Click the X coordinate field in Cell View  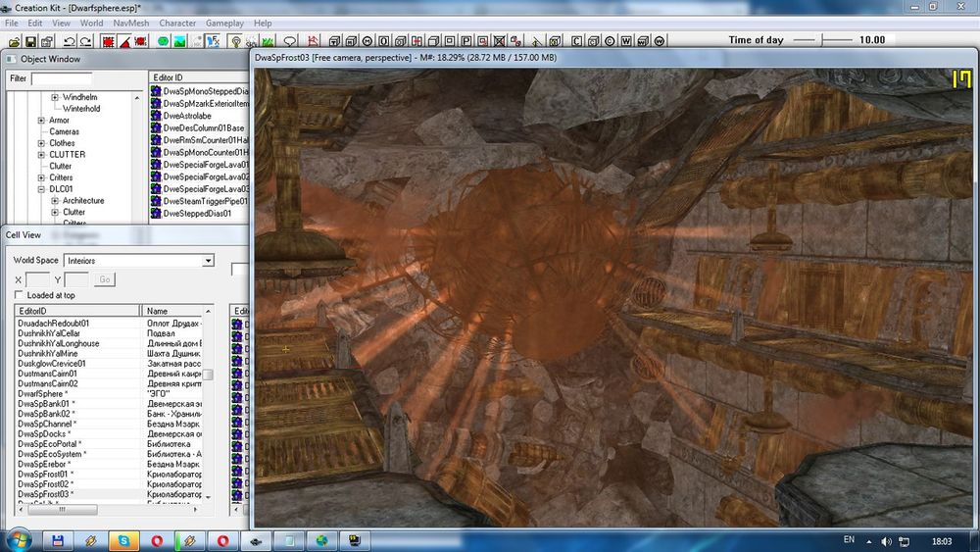37,279
